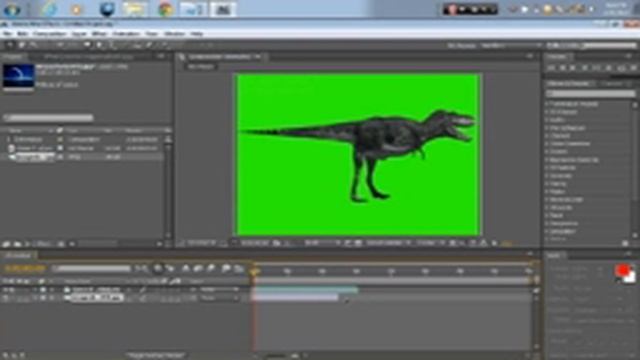Image resolution: width=640 pixels, height=360 pixels.
Task: Click the project item thumbnail preview
Action: 18,76
